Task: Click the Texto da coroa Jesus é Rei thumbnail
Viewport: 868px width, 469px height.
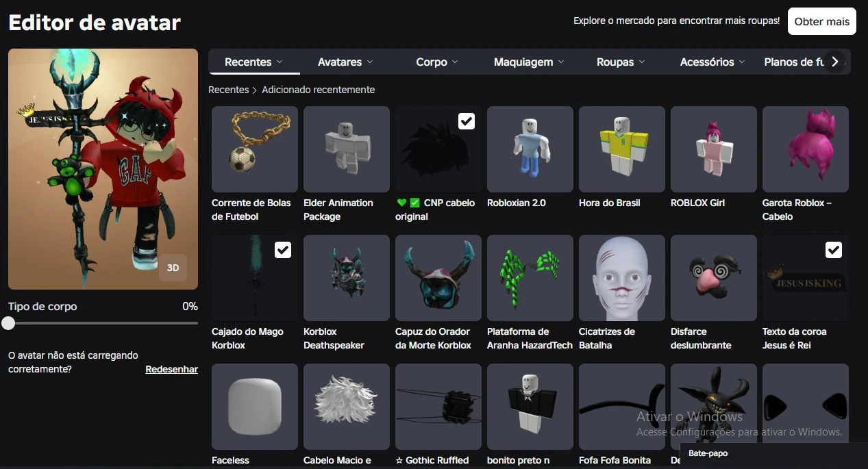Action: click(805, 277)
